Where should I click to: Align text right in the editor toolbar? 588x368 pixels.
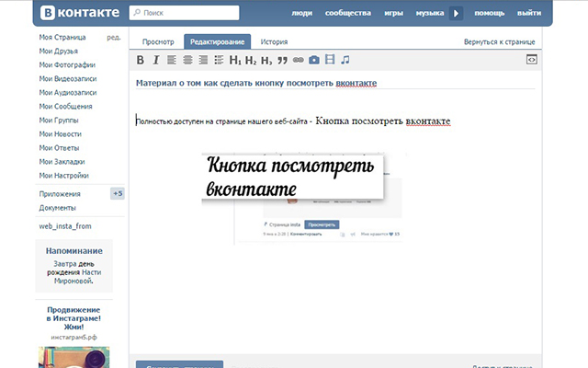(203, 60)
